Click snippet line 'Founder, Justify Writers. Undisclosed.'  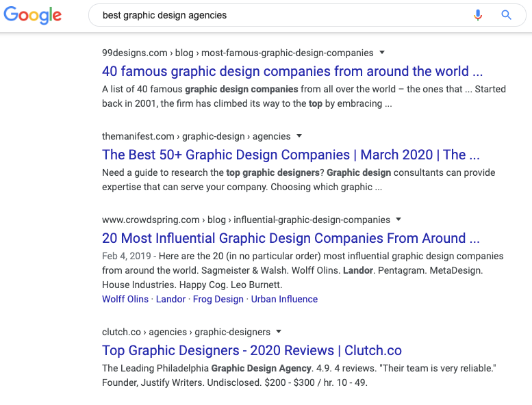point(182,382)
